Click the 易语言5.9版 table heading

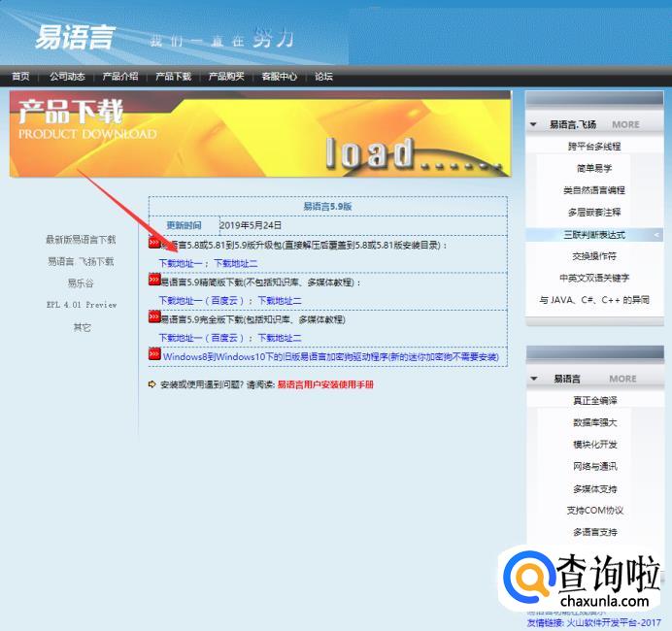328,207
